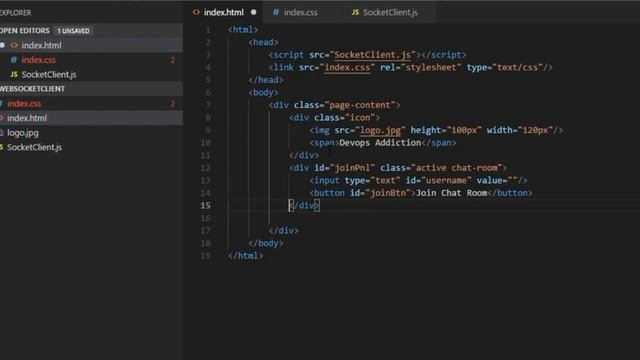Screen dimensions: 640x360
Task: Click CSS icon beside index.css in Open Editors
Action: 14,60
